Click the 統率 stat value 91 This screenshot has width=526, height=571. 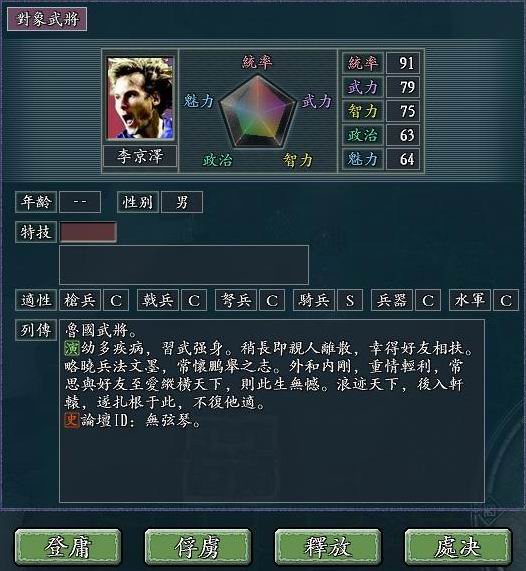coord(403,63)
